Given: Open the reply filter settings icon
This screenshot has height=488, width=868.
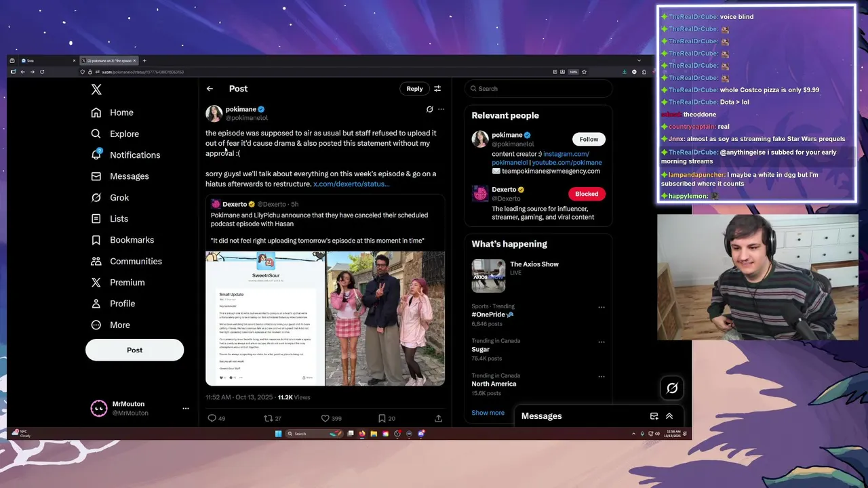Looking at the screenshot, I should point(437,89).
